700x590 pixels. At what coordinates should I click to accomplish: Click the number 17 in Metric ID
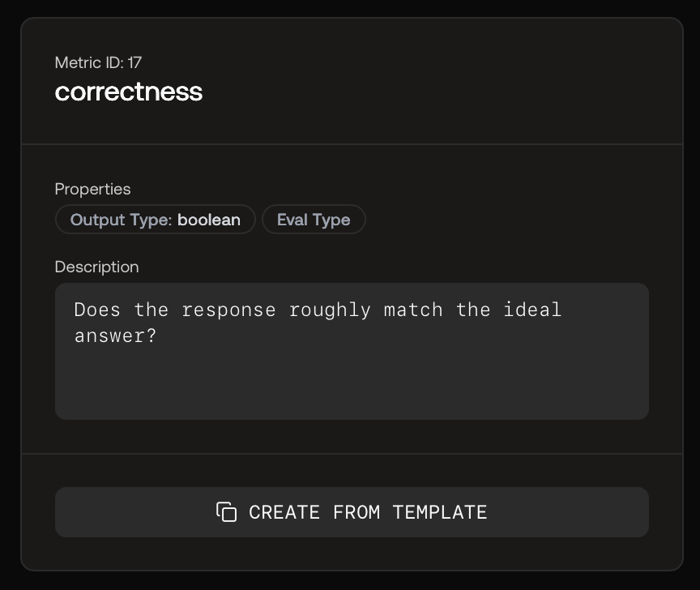pos(134,62)
